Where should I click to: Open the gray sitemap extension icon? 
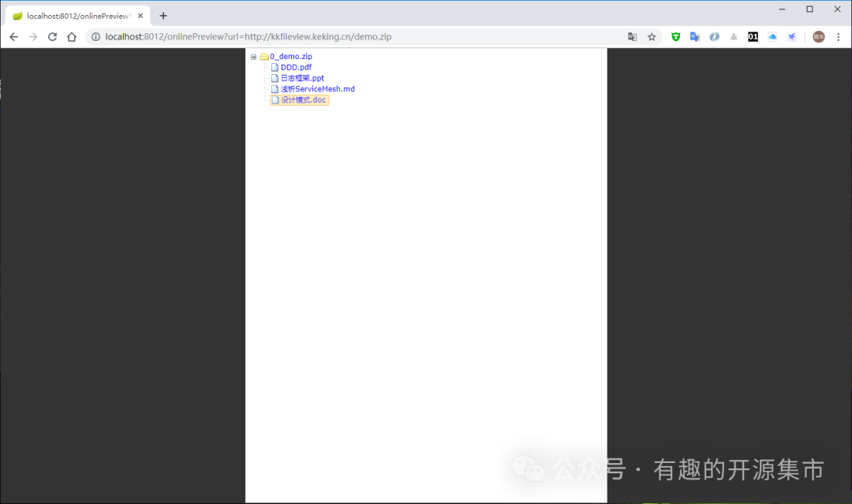[x=734, y=37]
